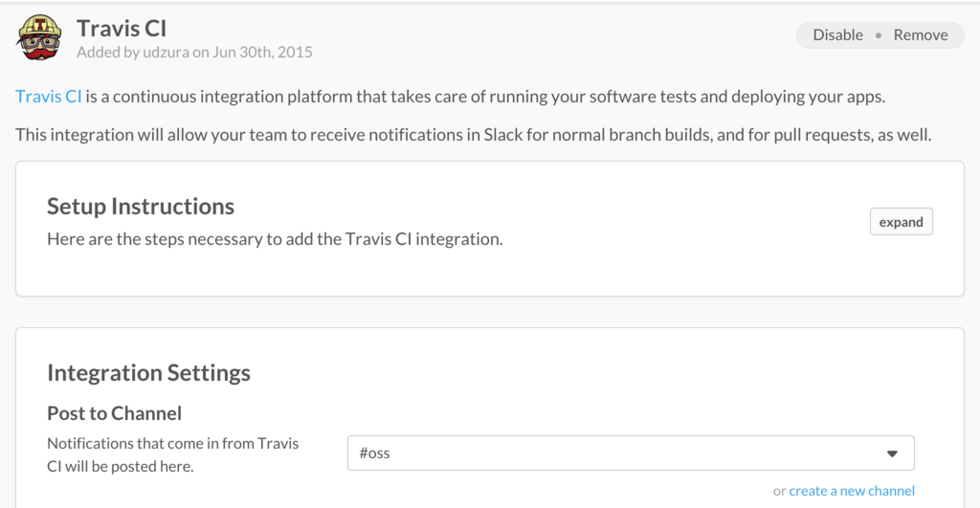Click 'Notifications that come in from Travis' description
This screenshot has width=980, height=508.
pyautogui.click(x=172, y=454)
